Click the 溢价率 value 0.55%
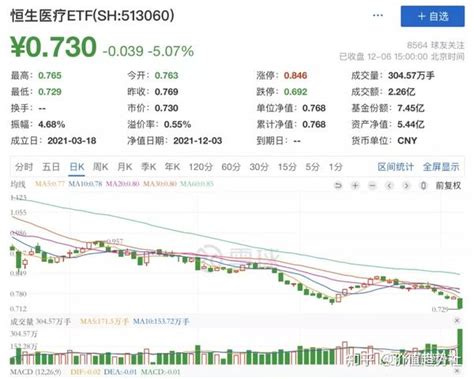The height and width of the screenshot is (379, 474). pos(177,124)
